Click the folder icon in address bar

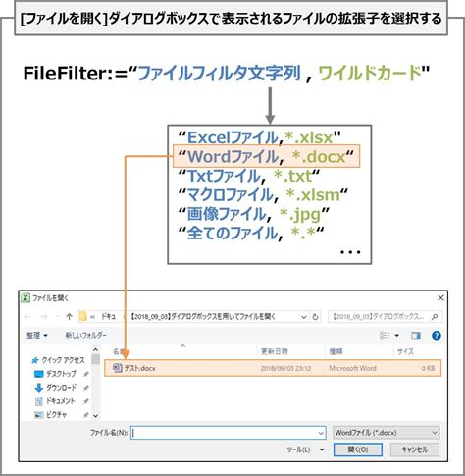click(83, 316)
